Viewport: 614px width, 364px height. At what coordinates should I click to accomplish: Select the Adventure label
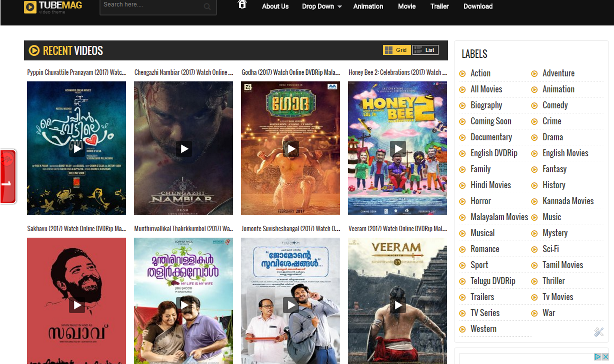click(558, 73)
